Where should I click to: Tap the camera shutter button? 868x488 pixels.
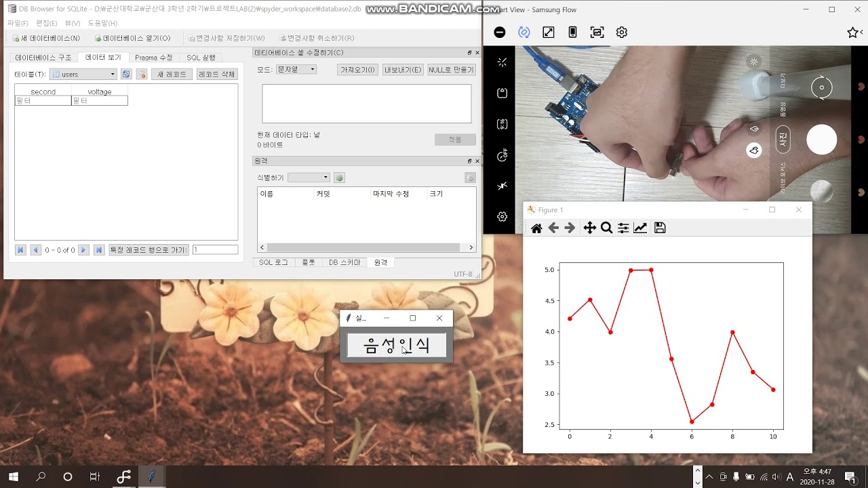pyautogui.click(x=821, y=140)
